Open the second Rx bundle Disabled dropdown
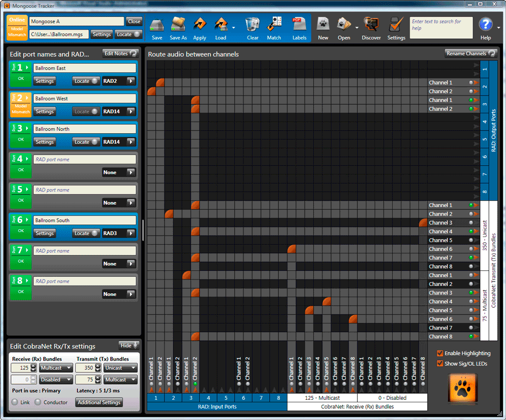This screenshot has width=506, height=420. coord(56,380)
